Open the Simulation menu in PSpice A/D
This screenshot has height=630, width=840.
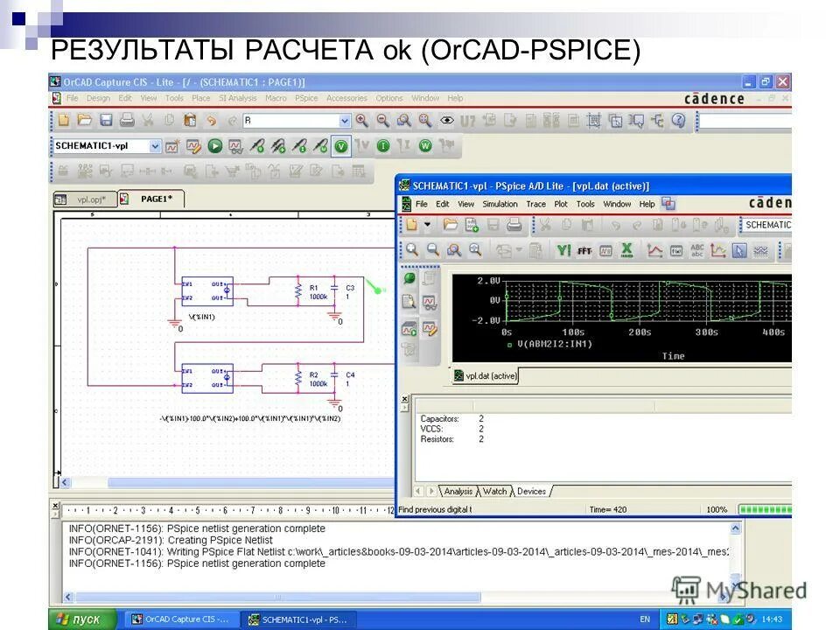coord(500,204)
